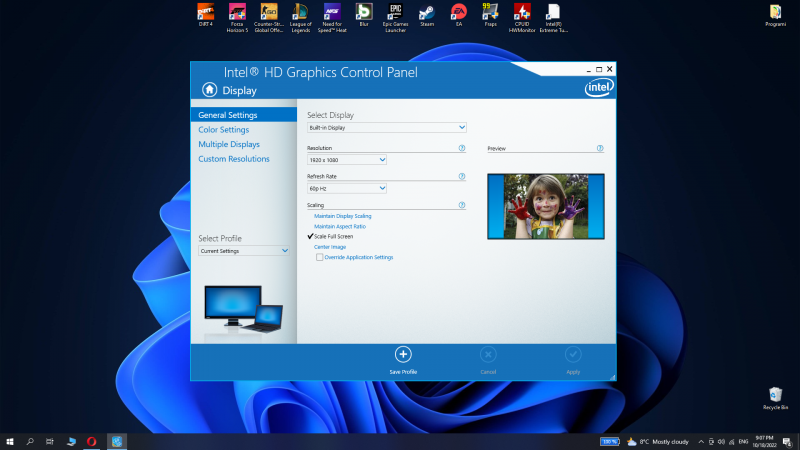This screenshot has width=800, height=450.
Task: Open Need for Speed Heat shortcut
Action: [332, 18]
